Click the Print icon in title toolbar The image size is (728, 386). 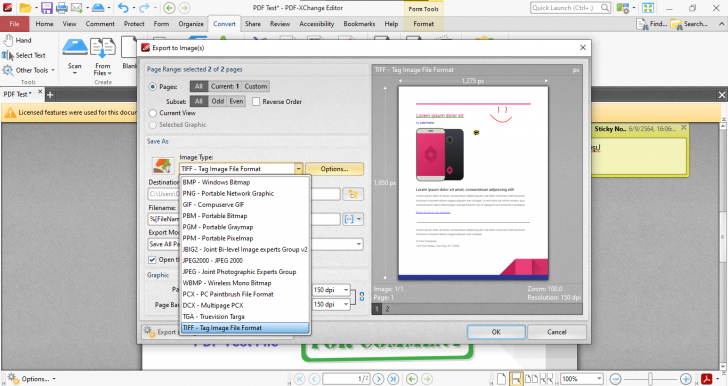pyautogui.click(x=62, y=7)
